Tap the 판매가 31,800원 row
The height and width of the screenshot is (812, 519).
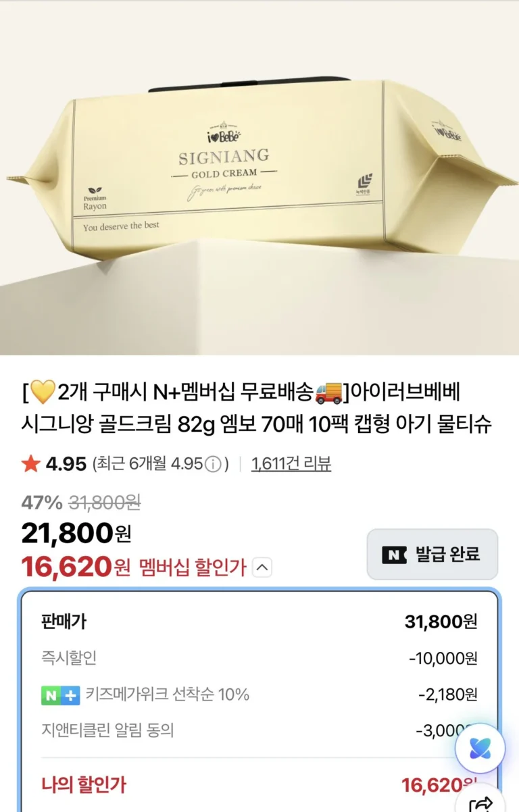(x=259, y=621)
